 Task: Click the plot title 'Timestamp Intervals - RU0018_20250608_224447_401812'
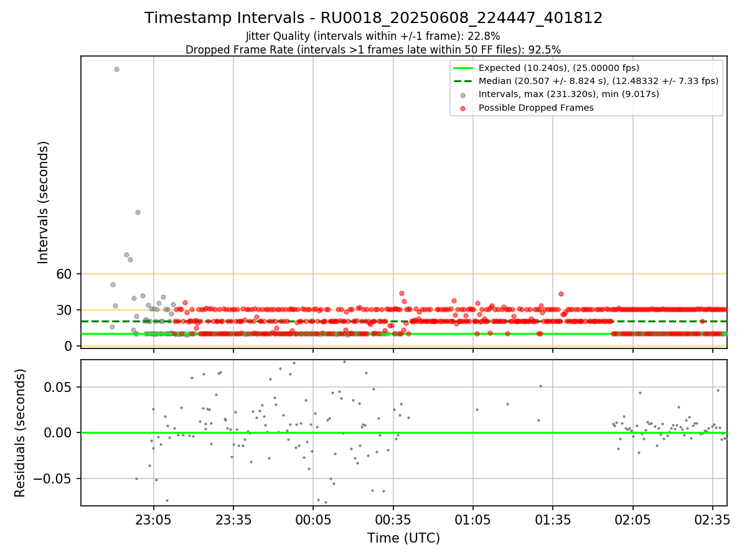tap(374, 18)
